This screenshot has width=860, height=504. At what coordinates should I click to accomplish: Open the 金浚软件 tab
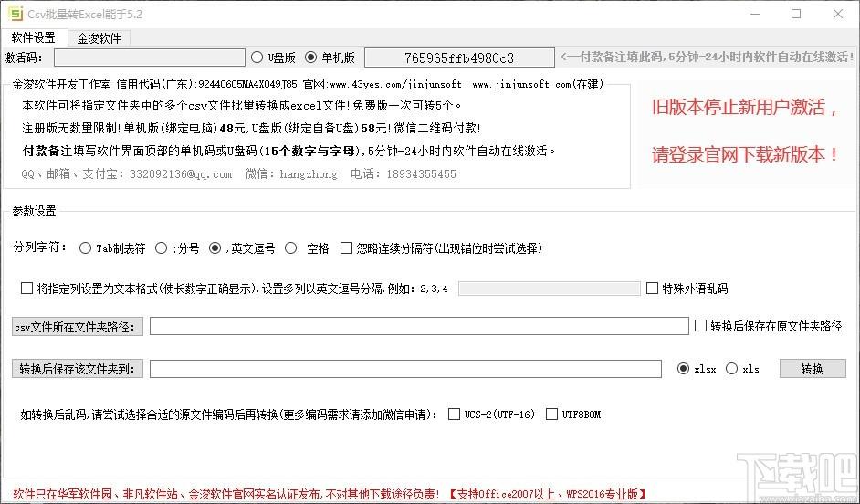tap(99, 38)
